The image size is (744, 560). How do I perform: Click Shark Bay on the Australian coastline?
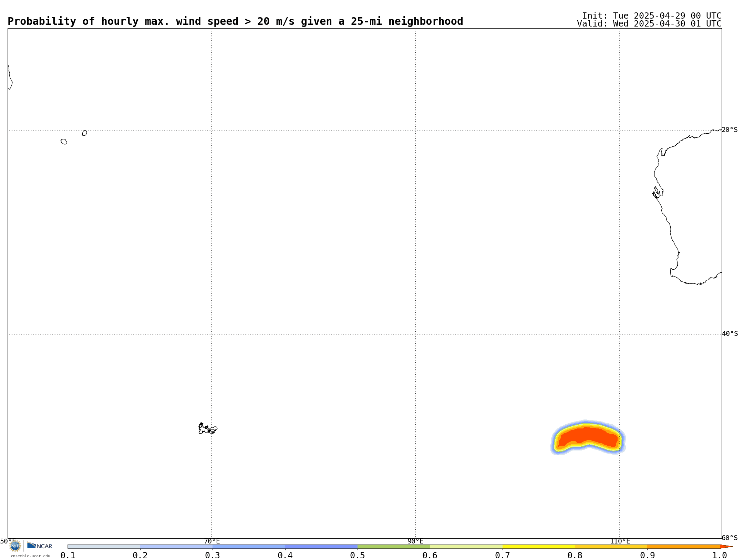[658, 192]
